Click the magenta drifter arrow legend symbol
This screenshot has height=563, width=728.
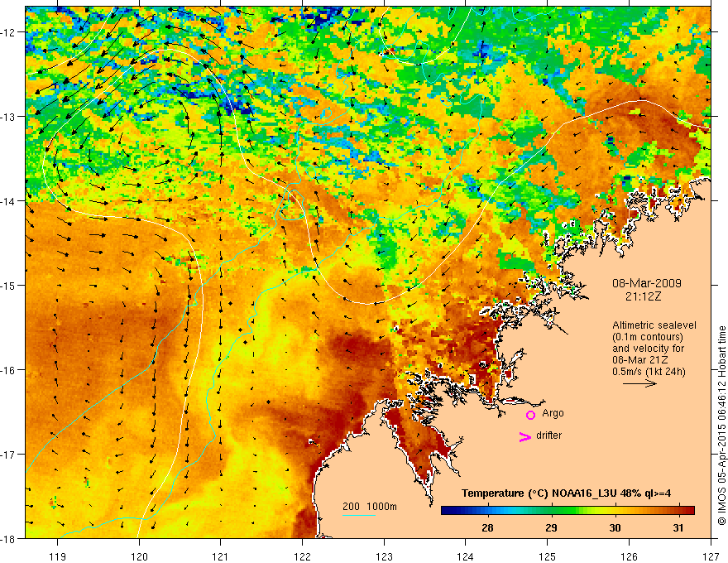pyautogui.click(x=525, y=436)
